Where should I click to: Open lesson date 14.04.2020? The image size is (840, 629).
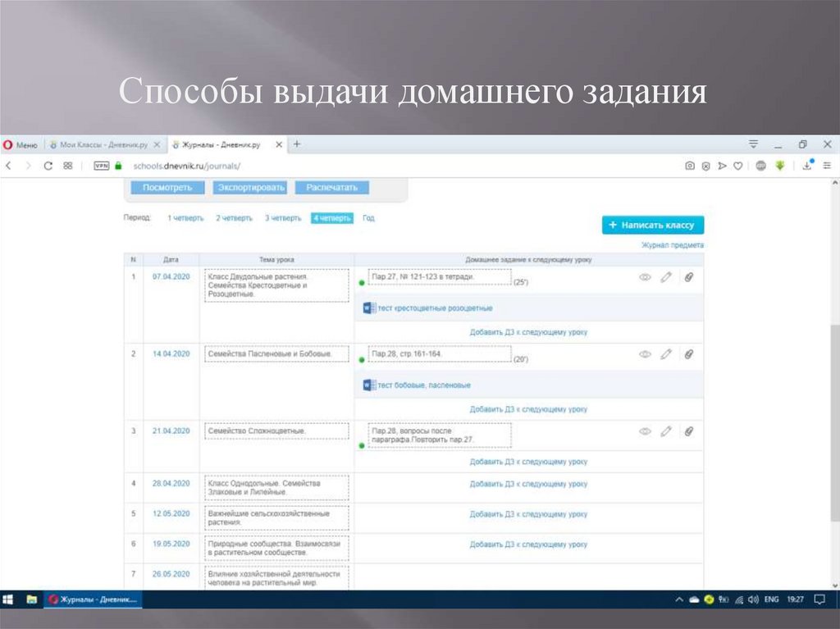[171, 353]
